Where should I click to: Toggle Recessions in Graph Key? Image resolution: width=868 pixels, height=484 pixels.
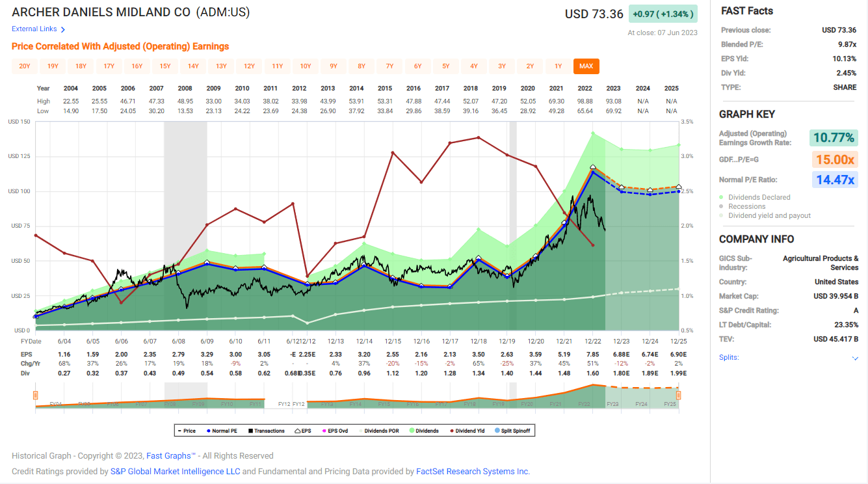tap(742, 206)
